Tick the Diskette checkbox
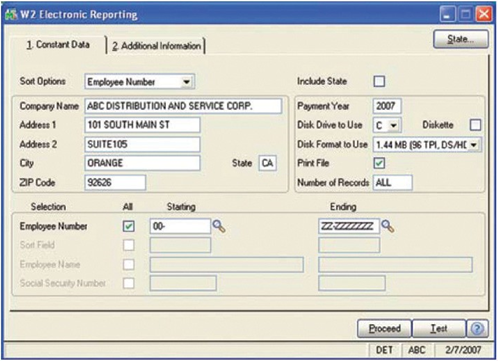 475,125
